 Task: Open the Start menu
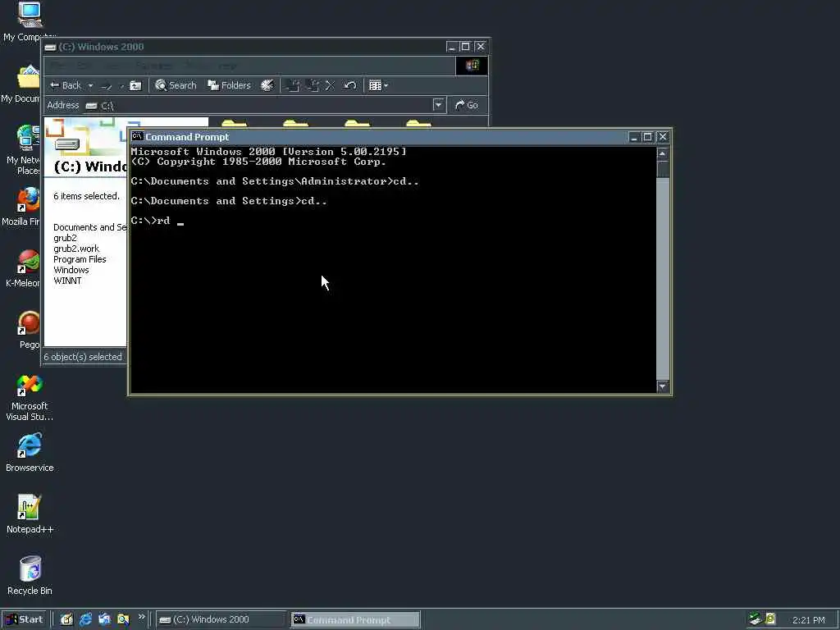click(25, 619)
